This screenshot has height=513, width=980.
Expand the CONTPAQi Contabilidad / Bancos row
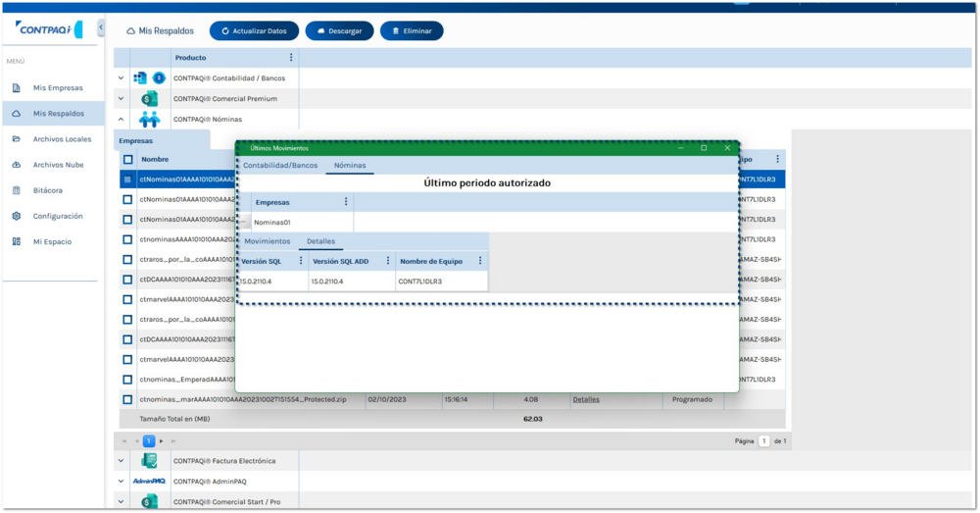(122, 78)
